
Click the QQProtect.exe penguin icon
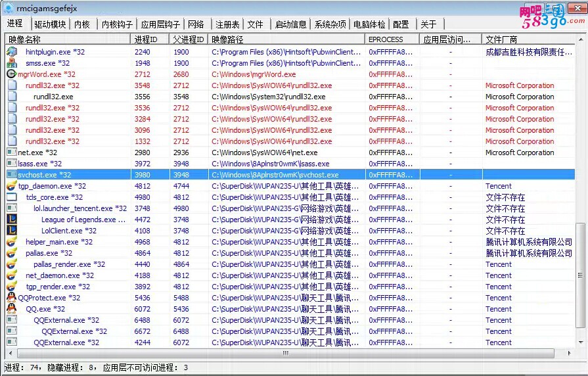coord(12,298)
